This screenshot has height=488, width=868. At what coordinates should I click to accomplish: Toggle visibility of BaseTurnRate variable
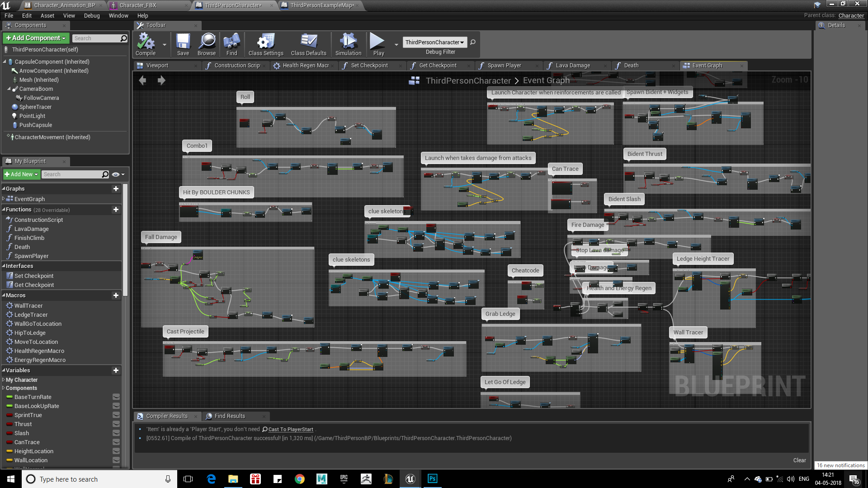tap(116, 397)
